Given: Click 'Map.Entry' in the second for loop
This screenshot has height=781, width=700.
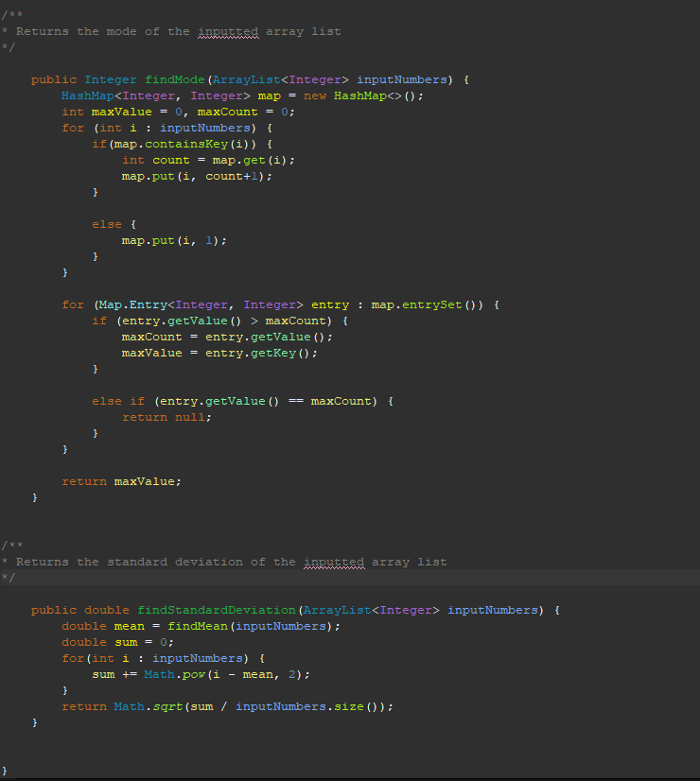Looking at the screenshot, I should [x=132, y=304].
